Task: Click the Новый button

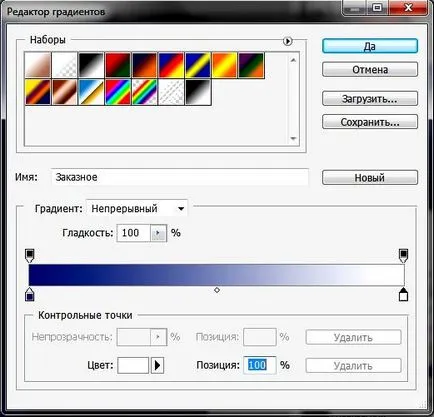Action: point(370,178)
